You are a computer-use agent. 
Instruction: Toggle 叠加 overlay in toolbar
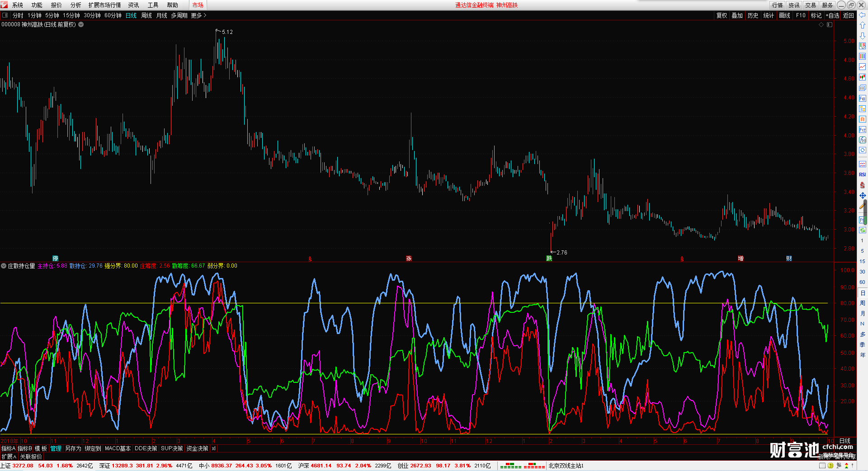[737, 15]
